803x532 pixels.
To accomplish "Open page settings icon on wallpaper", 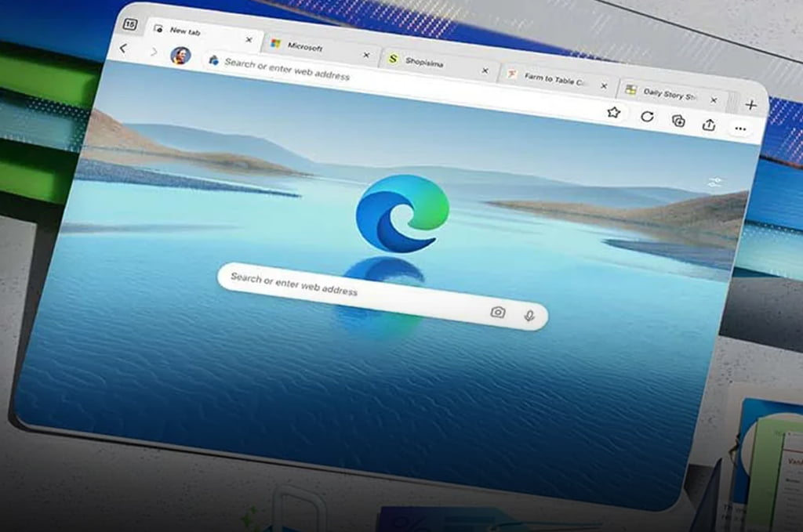I will click(714, 183).
